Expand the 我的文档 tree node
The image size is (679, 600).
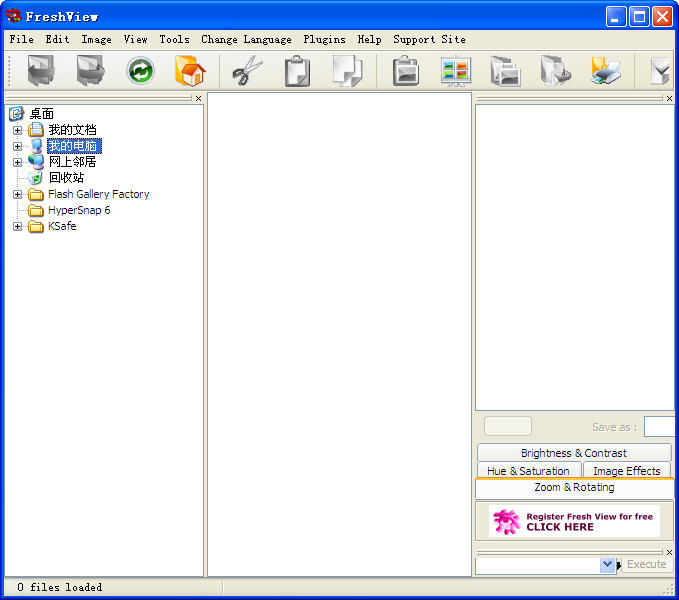(17, 130)
